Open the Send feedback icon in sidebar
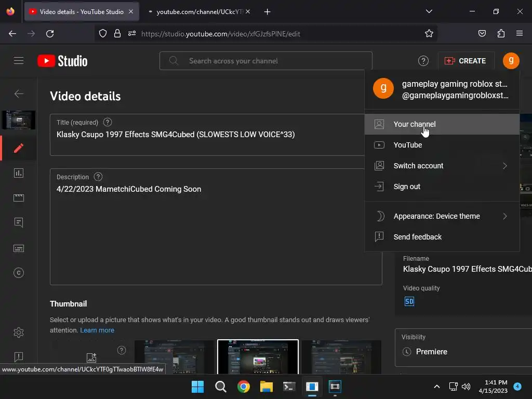The image size is (532, 399). 19,356
